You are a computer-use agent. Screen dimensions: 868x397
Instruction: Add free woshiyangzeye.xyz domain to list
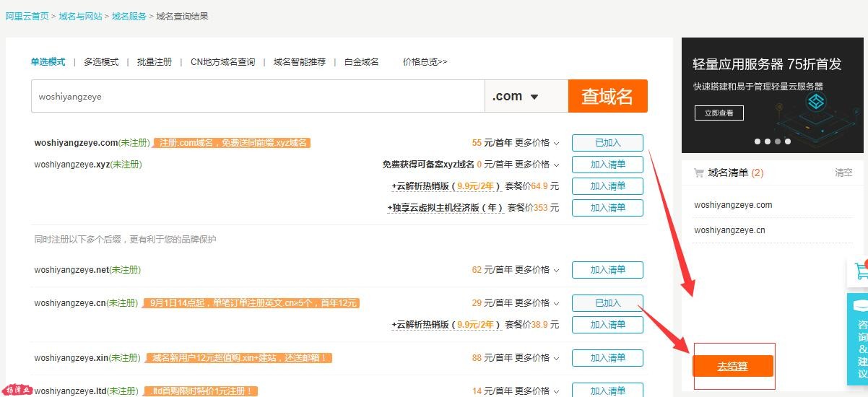(607, 165)
